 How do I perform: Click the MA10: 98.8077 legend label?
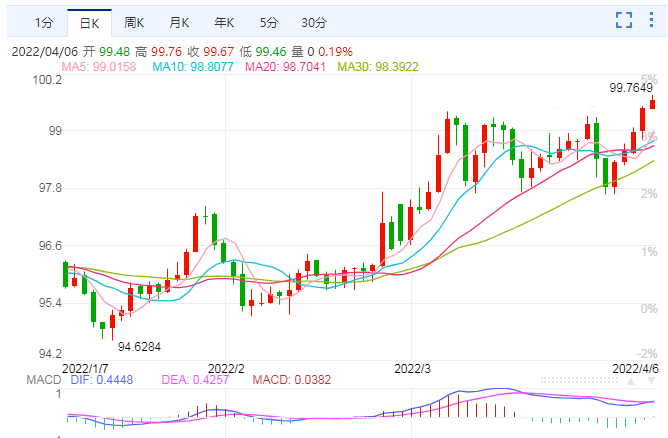coord(193,67)
